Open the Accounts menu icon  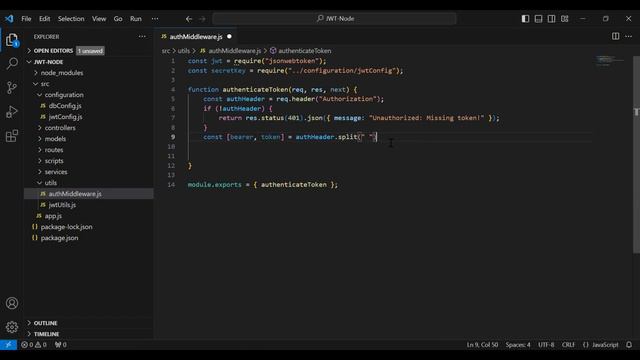coord(12,303)
